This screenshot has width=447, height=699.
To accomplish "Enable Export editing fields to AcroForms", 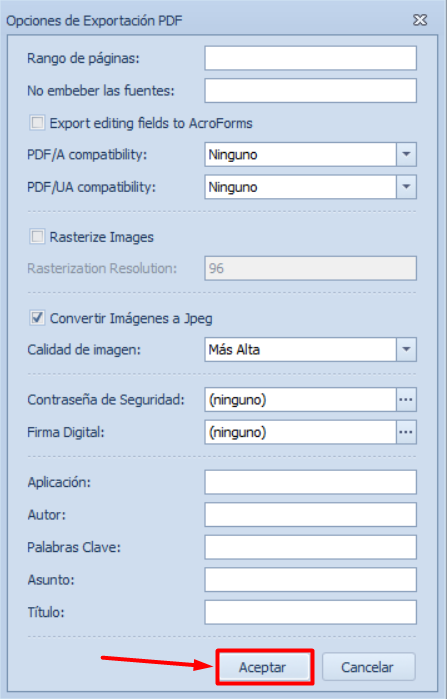I will (x=37, y=123).
